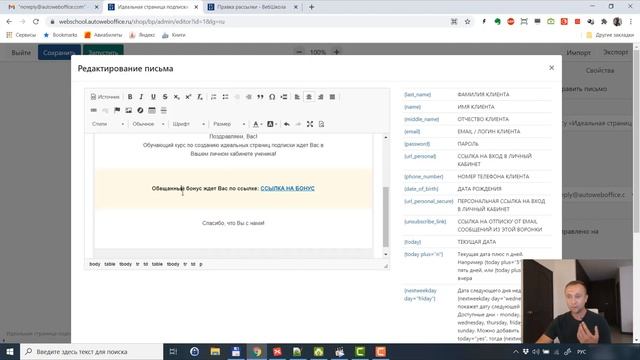640x360 pixels.
Task: Insert the {middle_name} placeholder
Action: 422,119
